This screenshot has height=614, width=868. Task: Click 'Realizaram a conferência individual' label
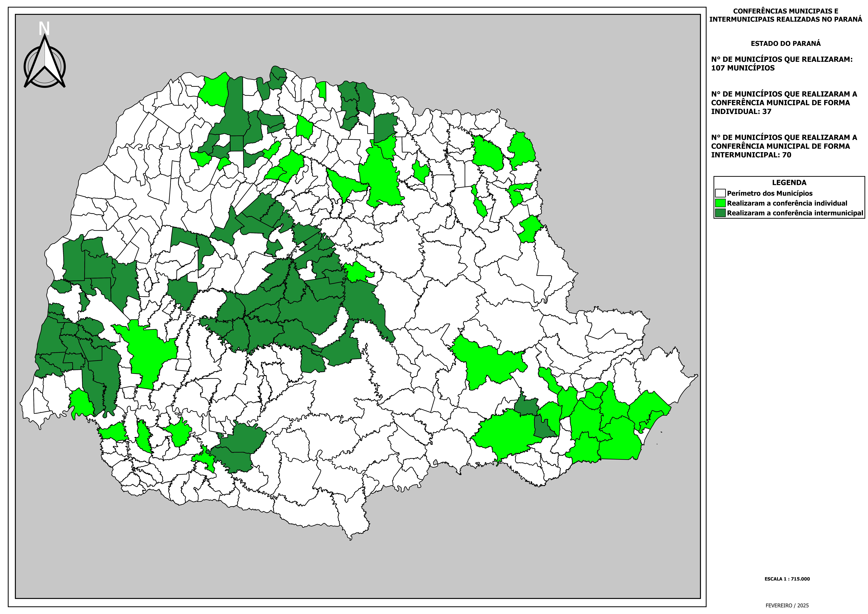787,203
